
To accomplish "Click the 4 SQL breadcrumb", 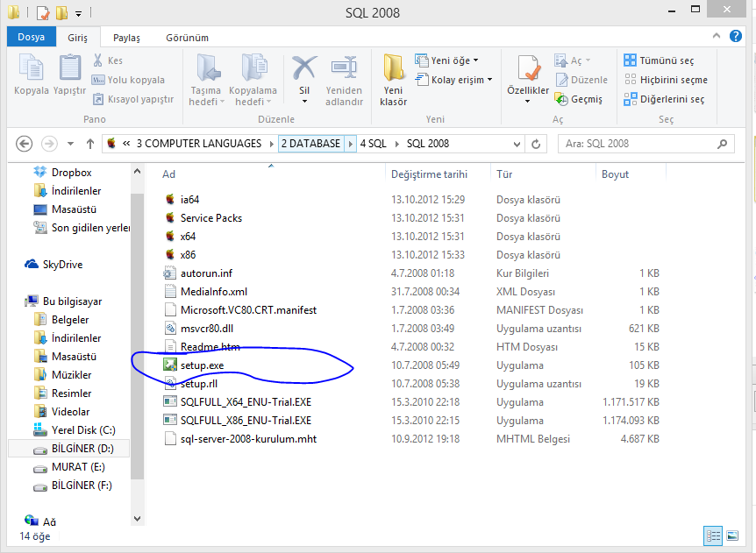I will [374, 144].
